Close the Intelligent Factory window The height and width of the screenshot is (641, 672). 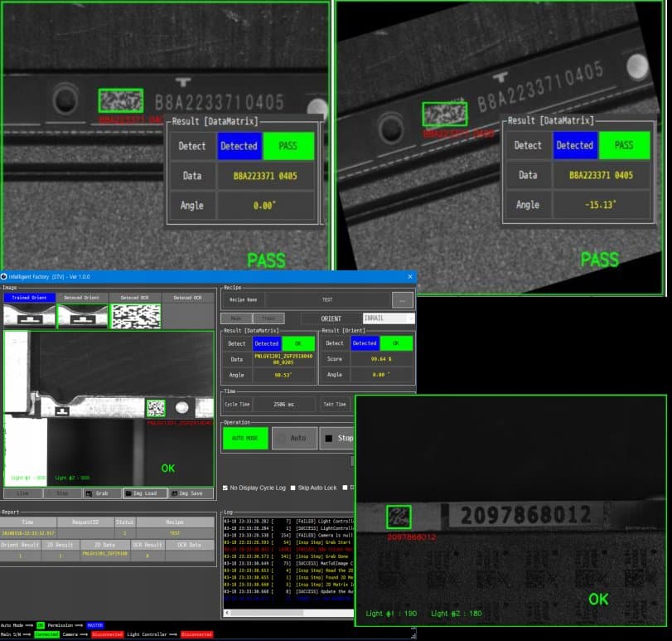(409, 277)
